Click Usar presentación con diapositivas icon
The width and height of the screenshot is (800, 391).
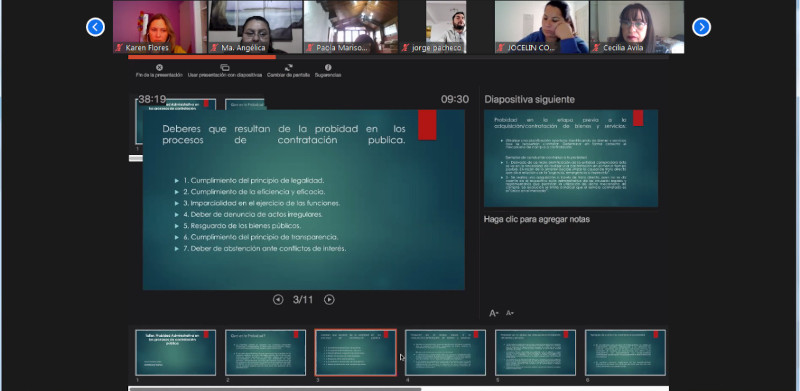224,67
